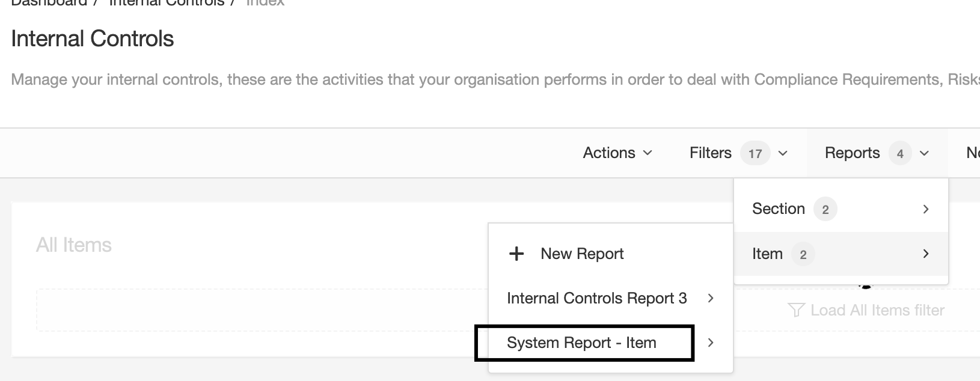980x381 pixels.
Task: Click the Internal Controls breadcrumb link
Action: 167,2
